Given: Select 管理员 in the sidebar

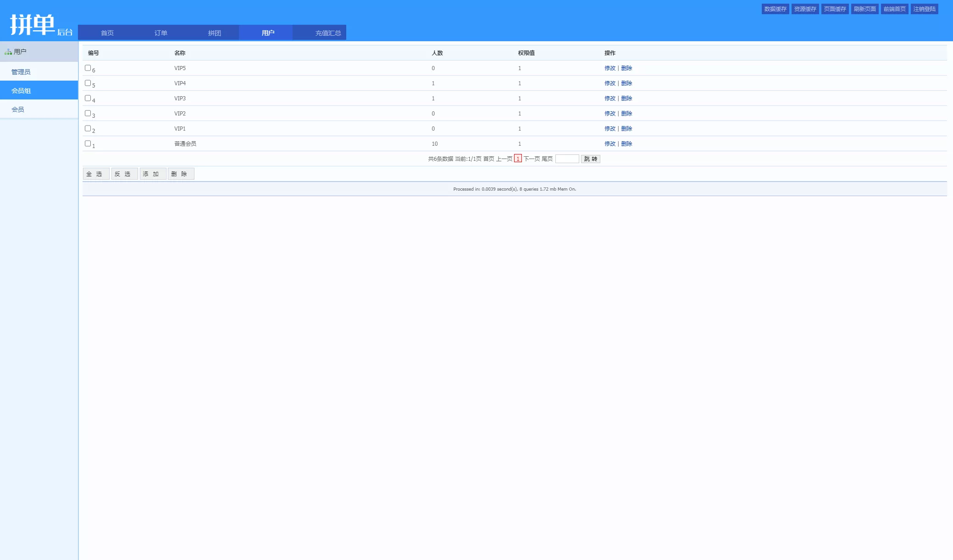Looking at the screenshot, I should pyautogui.click(x=21, y=72).
